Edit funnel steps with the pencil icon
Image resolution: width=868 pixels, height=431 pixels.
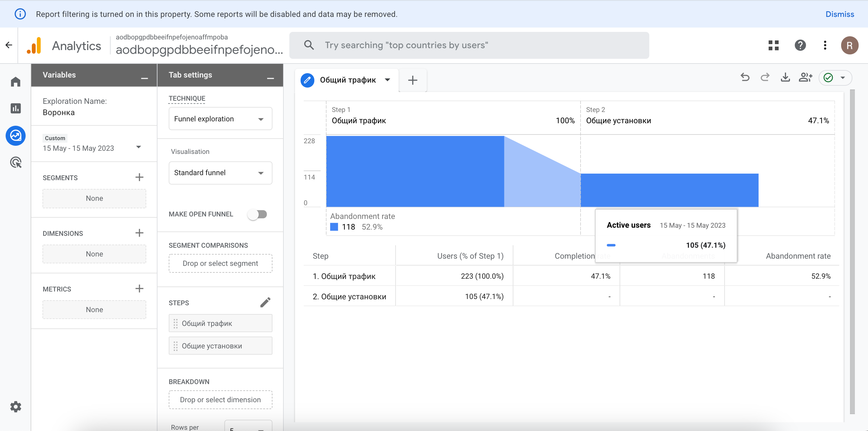pyautogui.click(x=265, y=302)
